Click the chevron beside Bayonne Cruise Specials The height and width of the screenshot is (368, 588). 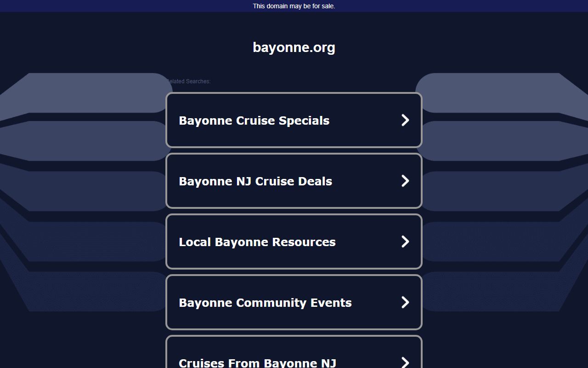(405, 120)
